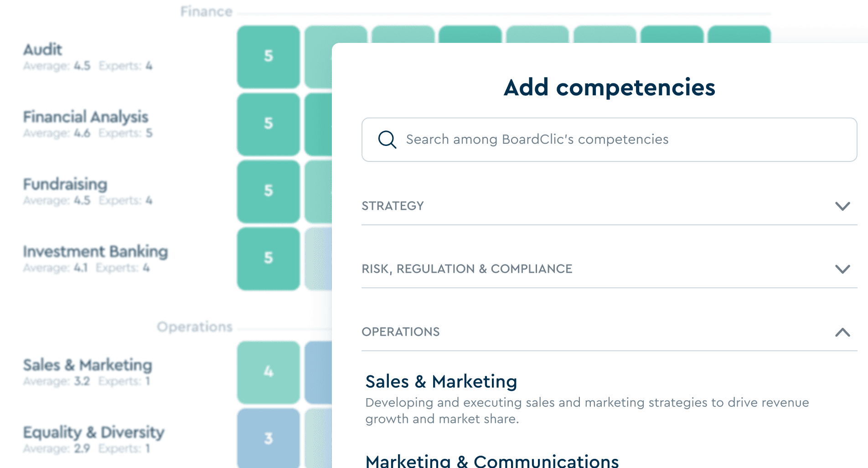The height and width of the screenshot is (468, 868).
Task: Select Investment Banking score tile 5
Action: click(x=269, y=259)
